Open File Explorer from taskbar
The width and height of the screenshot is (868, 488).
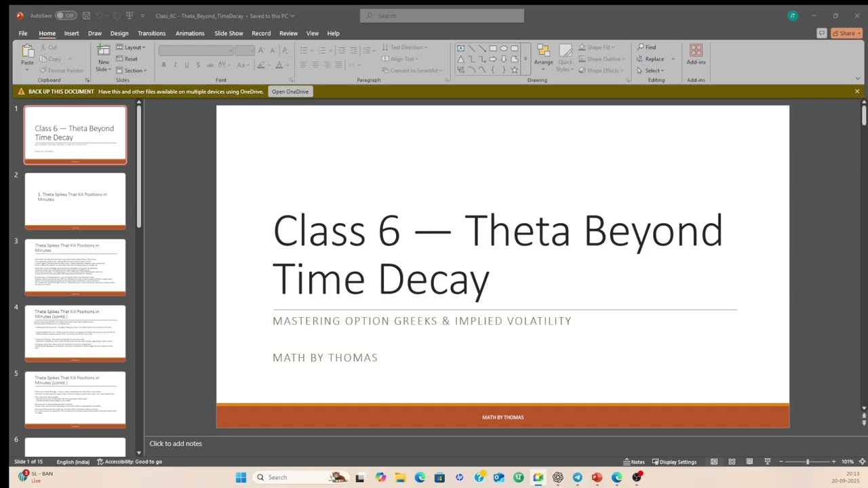click(400, 477)
